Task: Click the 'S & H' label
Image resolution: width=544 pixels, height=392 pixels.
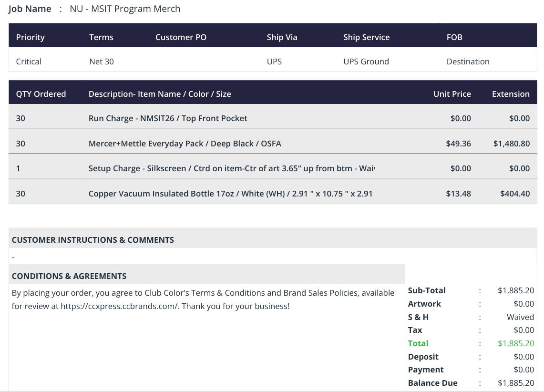Action: (x=418, y=317)
